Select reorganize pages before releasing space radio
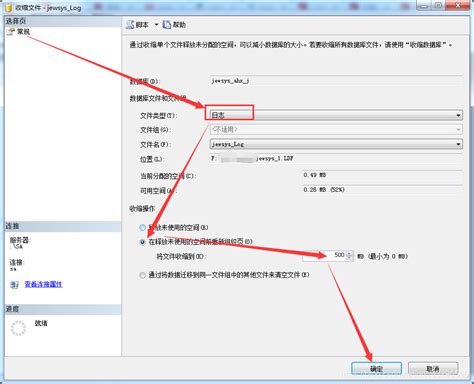 [142, 242]
